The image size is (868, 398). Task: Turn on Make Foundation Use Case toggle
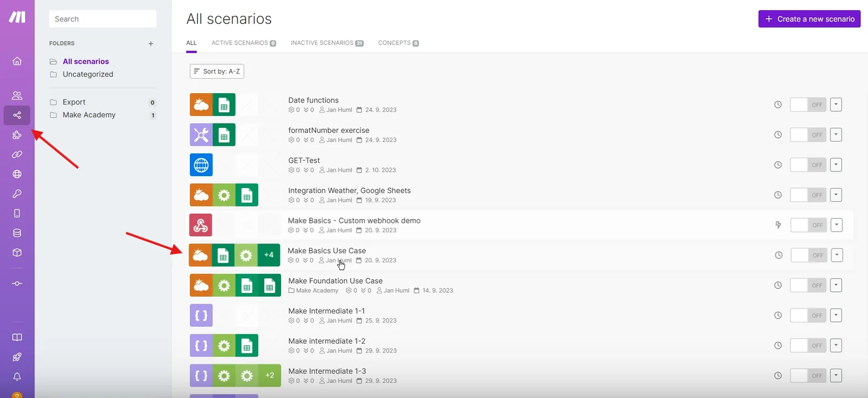click(808, 285)
